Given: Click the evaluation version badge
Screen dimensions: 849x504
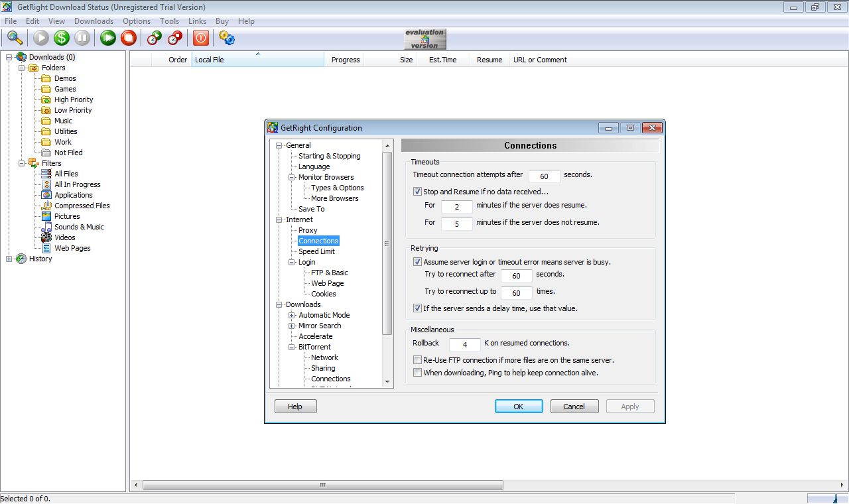Looking at the screenshot, I should tap(425, 39).
